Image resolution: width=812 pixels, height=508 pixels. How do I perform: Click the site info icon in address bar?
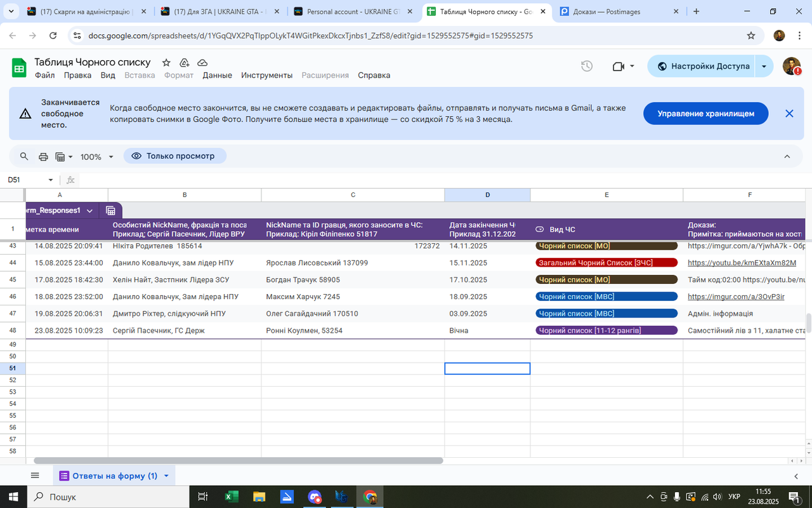77,36
